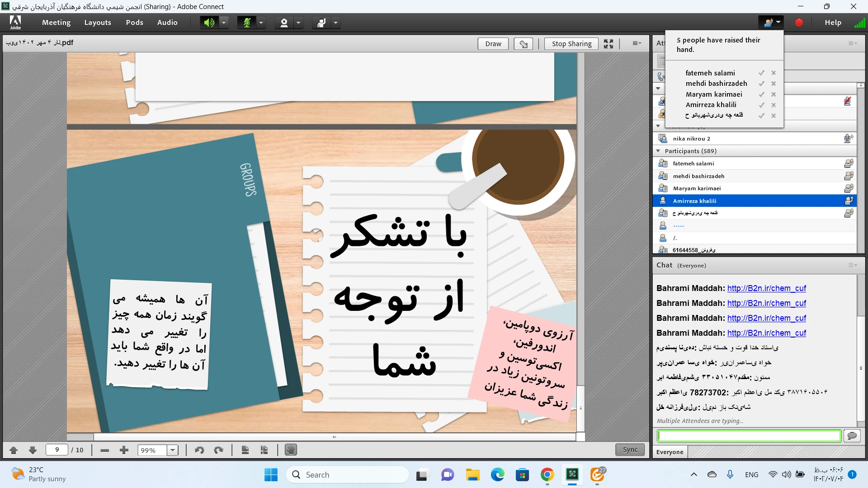Click the zoom in plus icon
The width and height of the screenshot is (868, 488).
pyautogui.click(x=124, y=450)
